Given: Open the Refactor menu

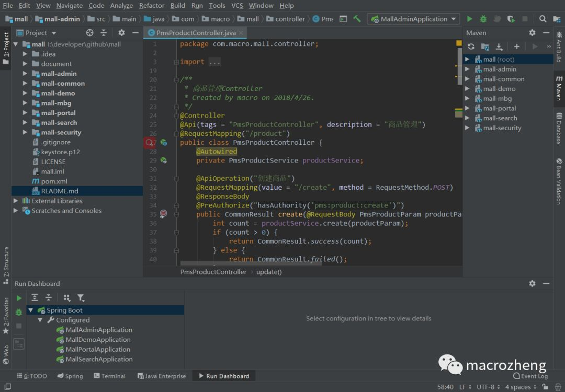Looking at the screenshot, I should (152, 5).
